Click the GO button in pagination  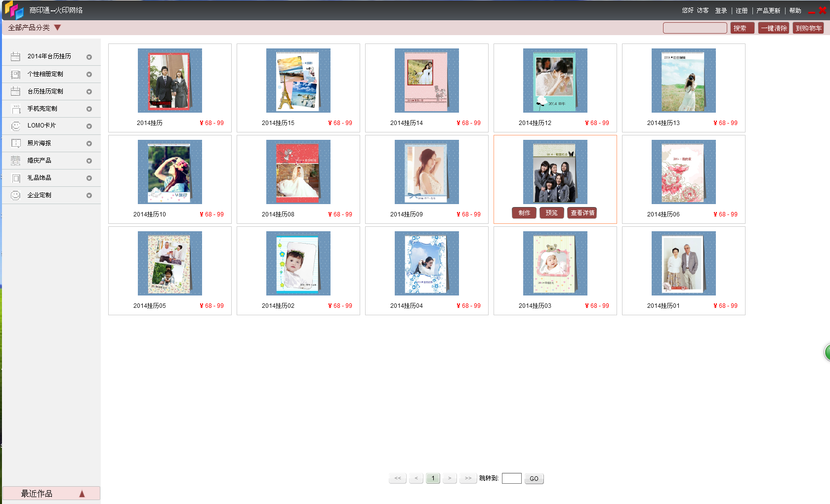point(534,478)
